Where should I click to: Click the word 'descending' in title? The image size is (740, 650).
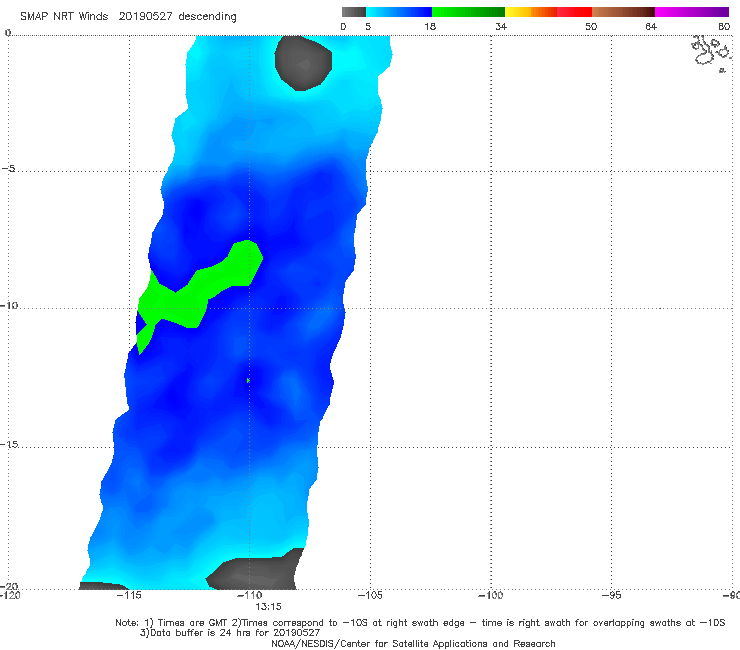[x=208, y=17]
